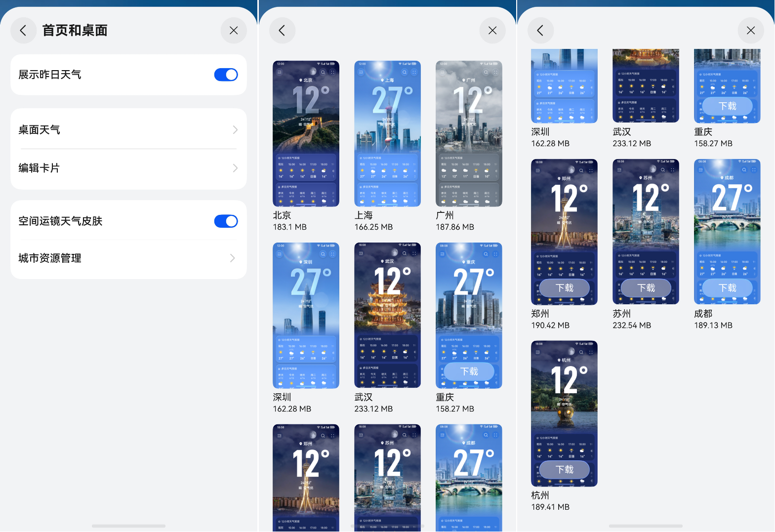Image resolution: width=775 pixels, height=532 pixels.
Task: Close the middle city skins screen
Action: point(492,31)
